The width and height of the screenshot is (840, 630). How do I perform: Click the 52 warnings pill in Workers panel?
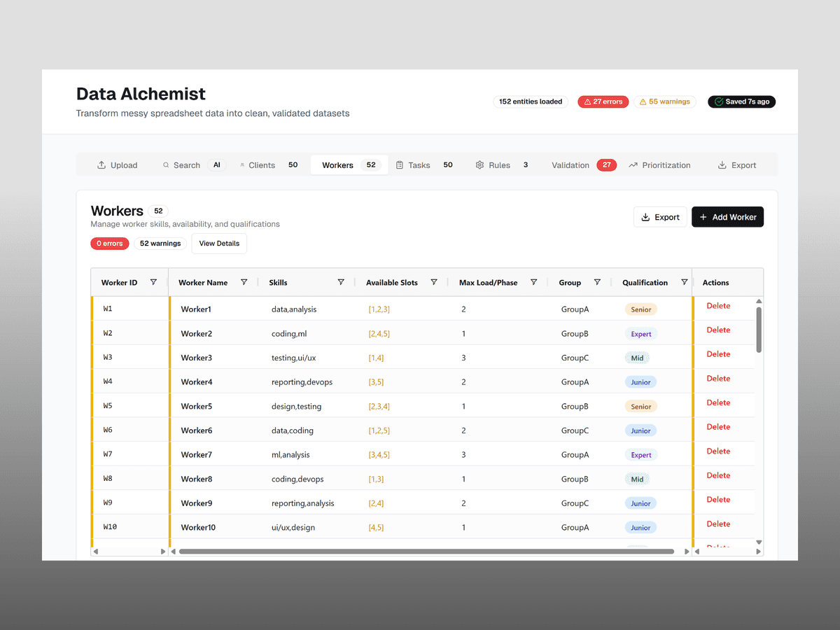[160, 244]
